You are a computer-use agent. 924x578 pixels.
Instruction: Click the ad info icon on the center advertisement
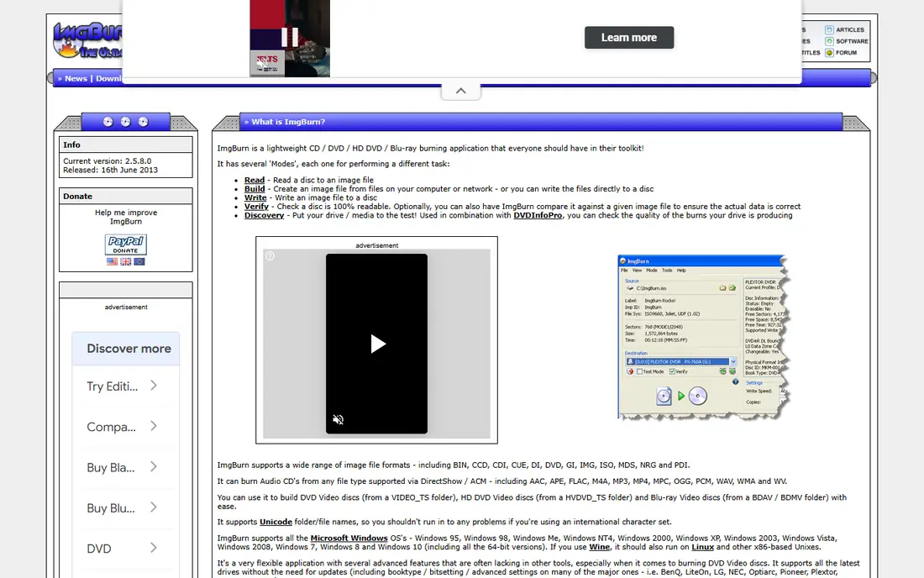(x=270, y=255)
